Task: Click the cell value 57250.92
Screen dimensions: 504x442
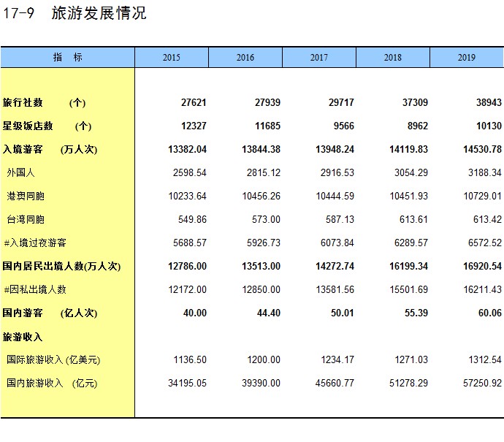Action: [x=482, y=383]
